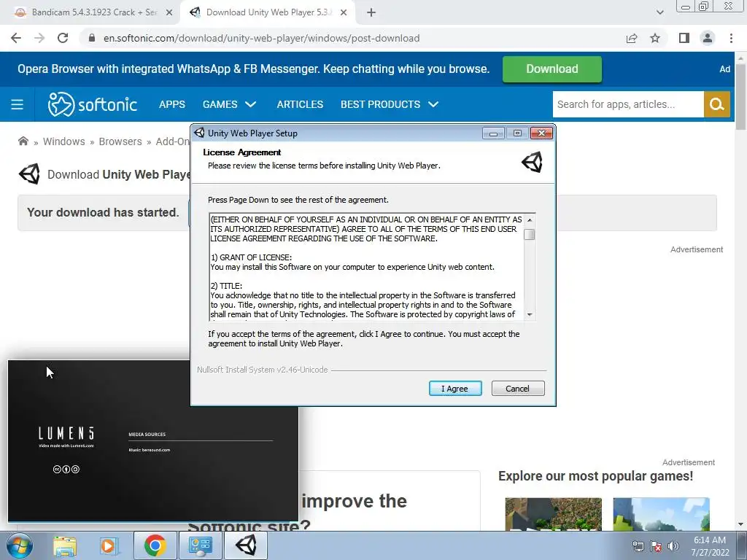Viewport: 747px width, 560px height.
Task: Click the Softonic logo
Action: [x=93, y=104]
